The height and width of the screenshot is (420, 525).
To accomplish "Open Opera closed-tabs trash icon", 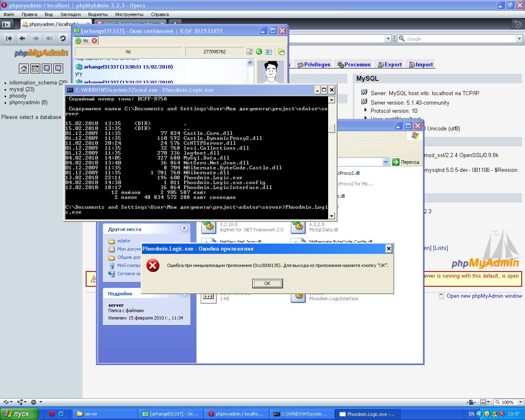I will click(518, 24).
